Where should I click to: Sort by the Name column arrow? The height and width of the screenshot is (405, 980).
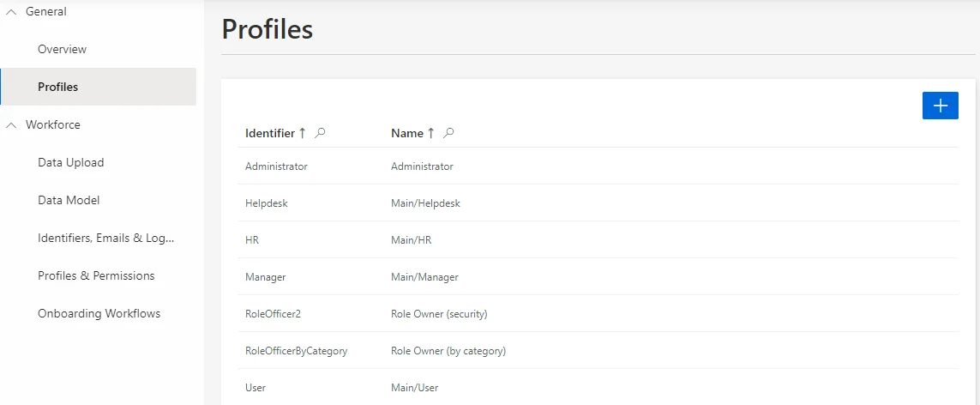click(430, 133)
